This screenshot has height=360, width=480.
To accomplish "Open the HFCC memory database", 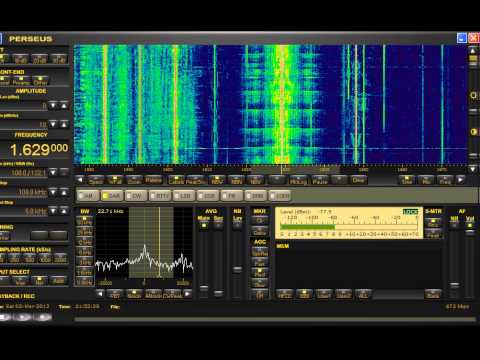I will point(285,294).
